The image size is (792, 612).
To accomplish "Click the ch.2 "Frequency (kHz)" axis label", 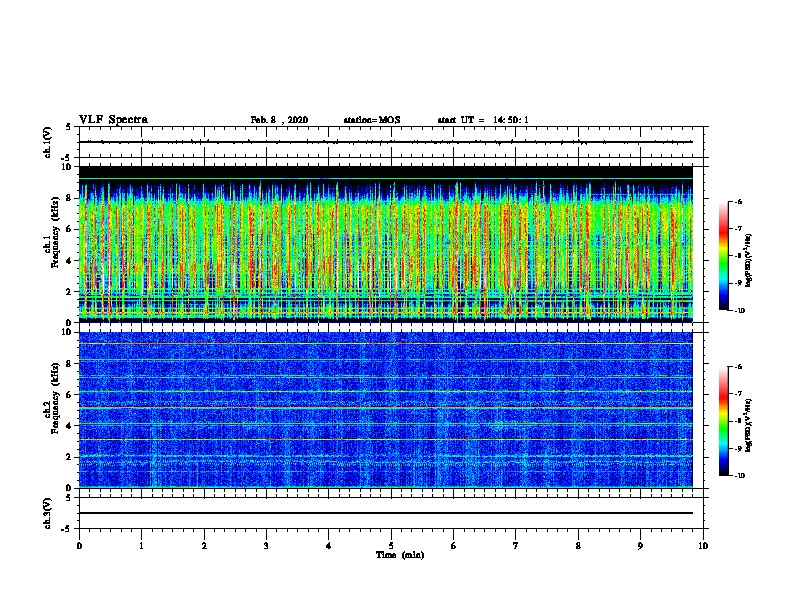I will 55,398.
